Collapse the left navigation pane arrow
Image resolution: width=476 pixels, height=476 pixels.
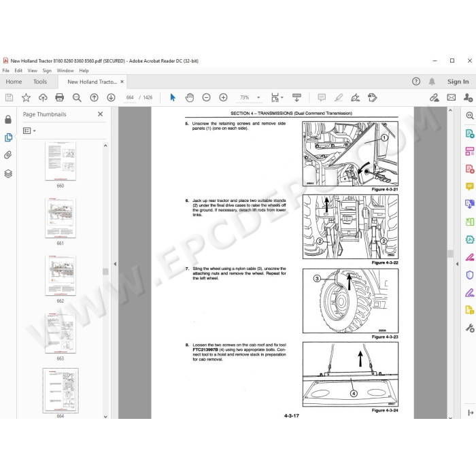(x=115, y=264)
